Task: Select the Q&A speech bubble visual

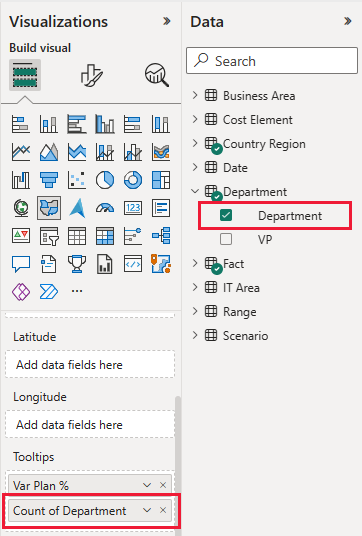Action: coord(21,264)
